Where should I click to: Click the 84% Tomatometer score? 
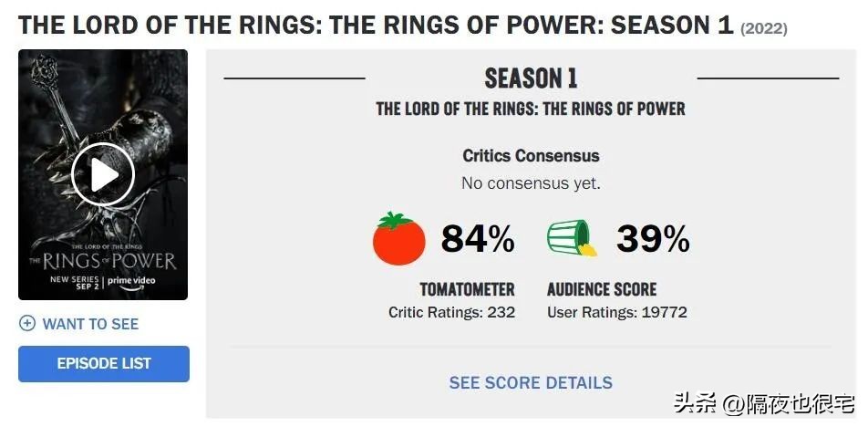point(478,239)
